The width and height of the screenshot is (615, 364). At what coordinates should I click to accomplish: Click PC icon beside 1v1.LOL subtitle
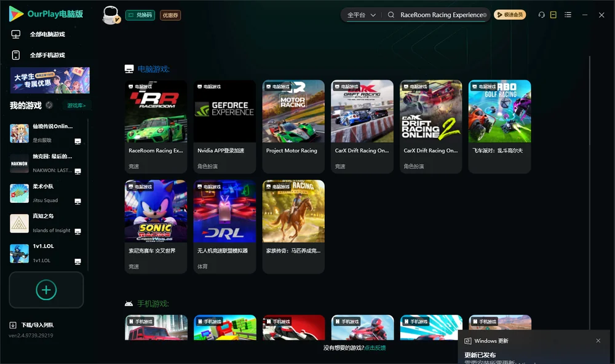[77, 261]
